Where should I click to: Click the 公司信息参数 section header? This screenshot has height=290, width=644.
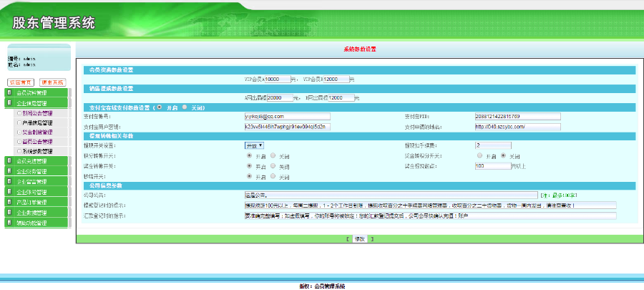[x=359, y=185]
